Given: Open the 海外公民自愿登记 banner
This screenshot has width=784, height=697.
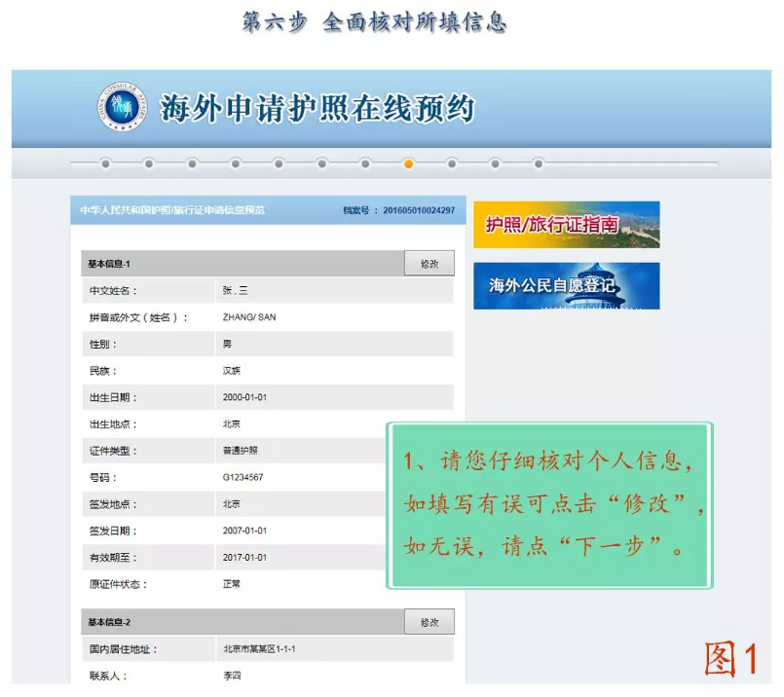Looking at the screenshot, I should [566, 286].
